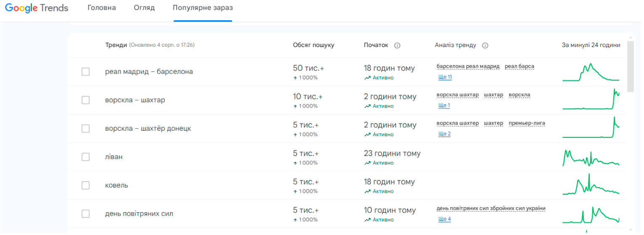The image size is (644, 235).
Task: Open the Головна tab
Action: click(102, 8)
